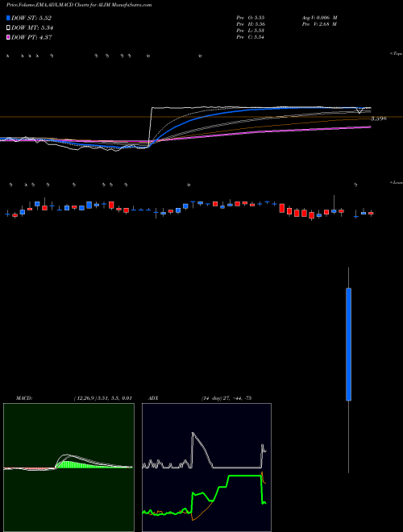Click the 'Pre L: 5.53' value
The image size is (403, 532).
pyautogui.click(x=251, y=31)
